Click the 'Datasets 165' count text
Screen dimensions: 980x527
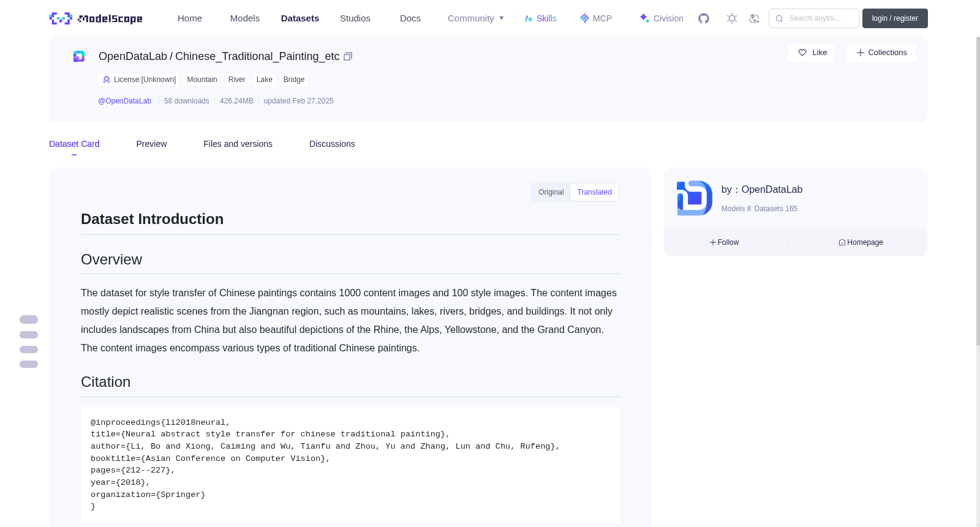point(776,209)
